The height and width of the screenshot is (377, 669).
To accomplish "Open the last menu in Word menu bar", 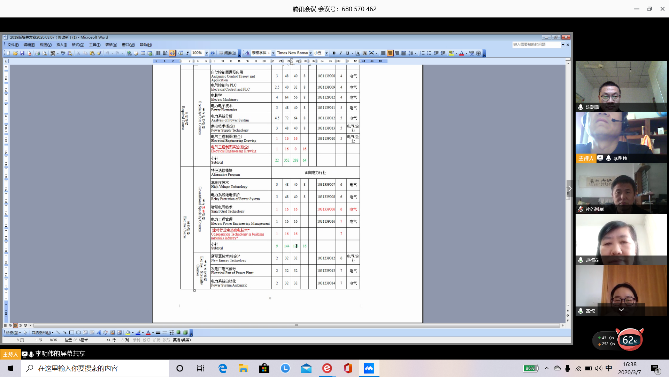I will coord(145,44).
